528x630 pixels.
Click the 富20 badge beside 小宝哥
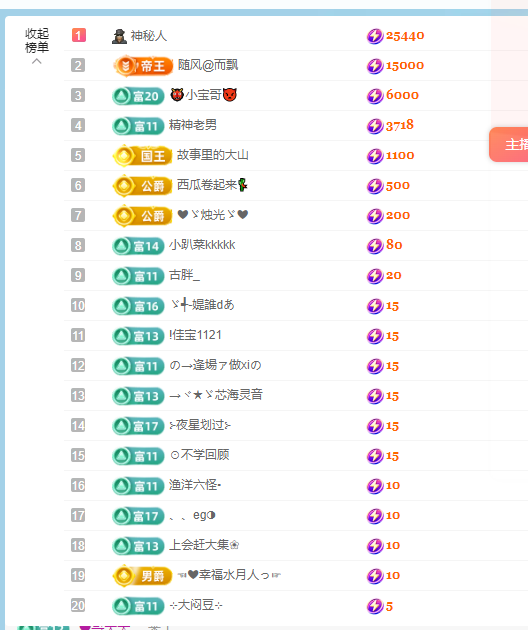pyautogui.click(x=138, y=96)
